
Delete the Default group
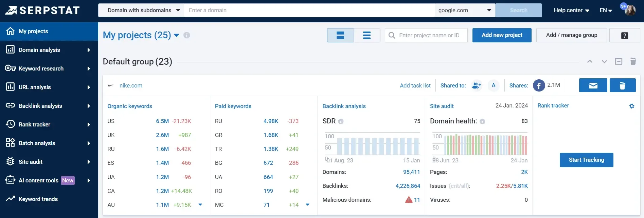coord(633,61)
